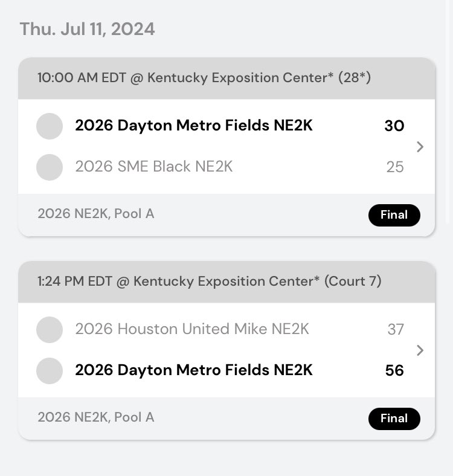Screen dimensions: 453x476
Task: Click the 2026 SME Black NE2K team logo
Action: pyautogui.click(x=50, y=167)
